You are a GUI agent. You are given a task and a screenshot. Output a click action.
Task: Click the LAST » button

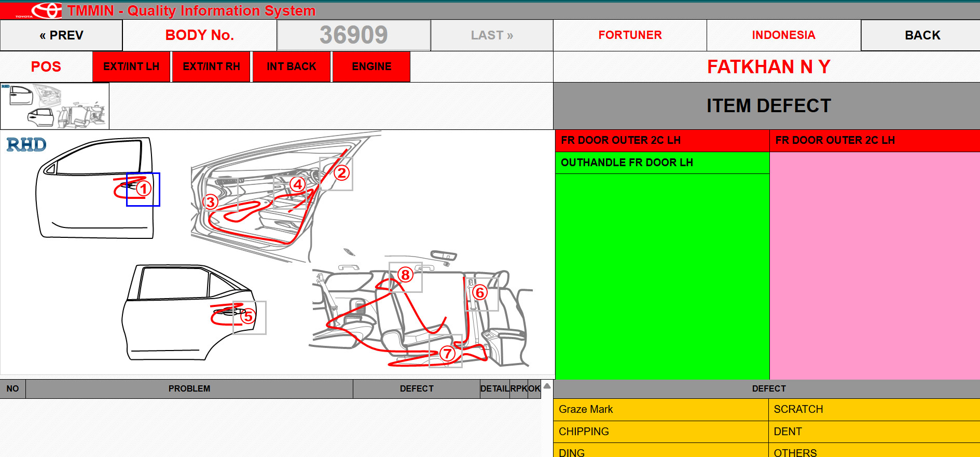click(492, 35)
